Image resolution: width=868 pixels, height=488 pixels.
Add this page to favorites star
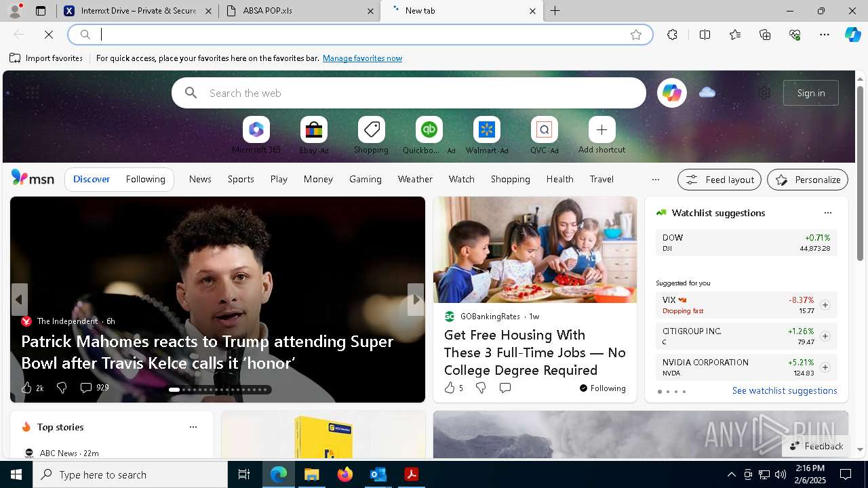pos(636,35)
